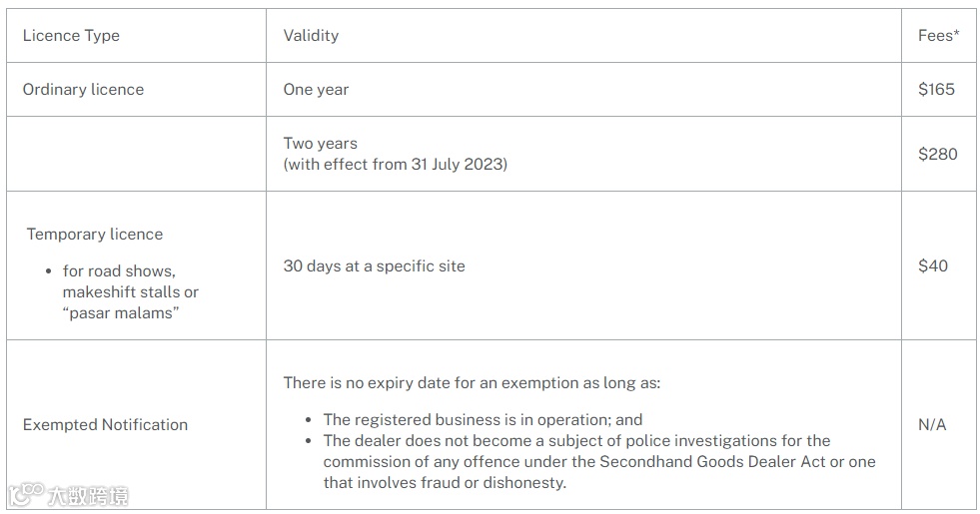Click the Validity column header
The image size is (980, 514).
click(x=311, y=36)
